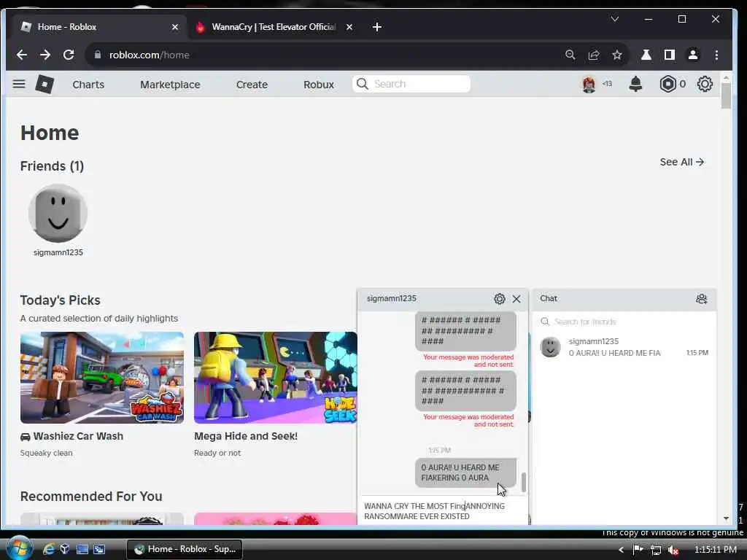747x560 pixels.
Task: Open the Roblox settings gear in the navbar
Action: pyautogui.click(x=705, y=85)
